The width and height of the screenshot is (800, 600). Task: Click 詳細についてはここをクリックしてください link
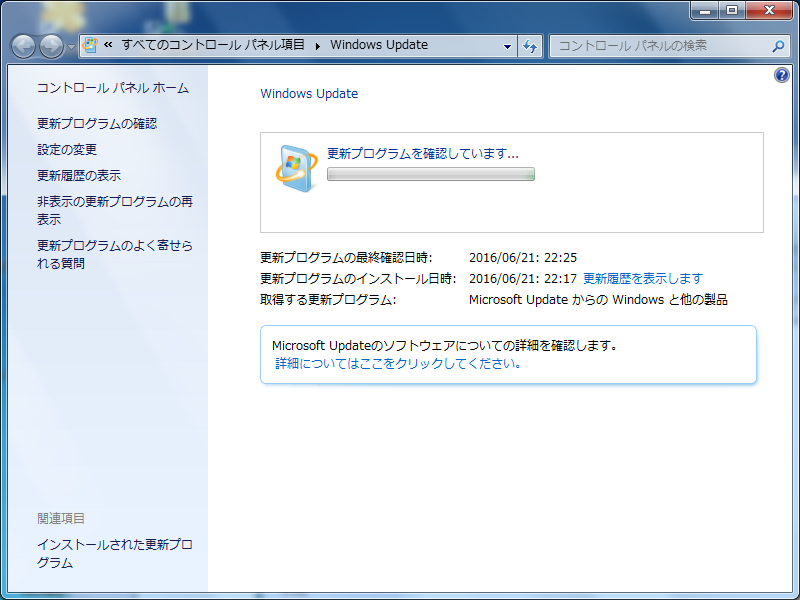click(398, 363)
